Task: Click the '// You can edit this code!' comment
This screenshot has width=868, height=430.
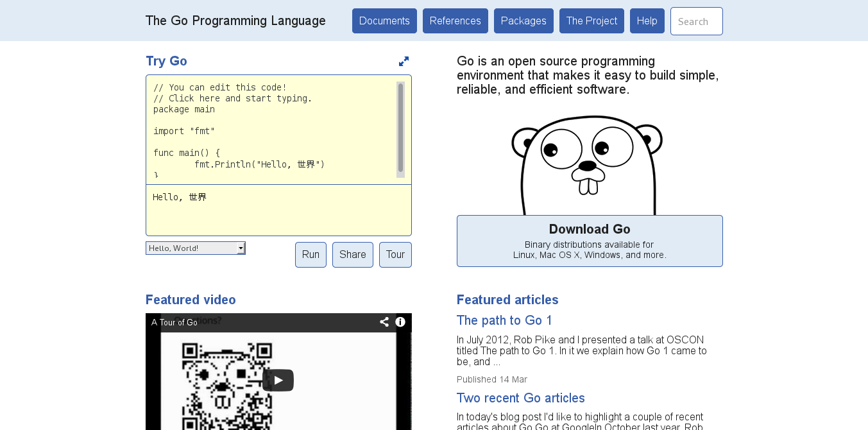Action: (x=220, y=87)
